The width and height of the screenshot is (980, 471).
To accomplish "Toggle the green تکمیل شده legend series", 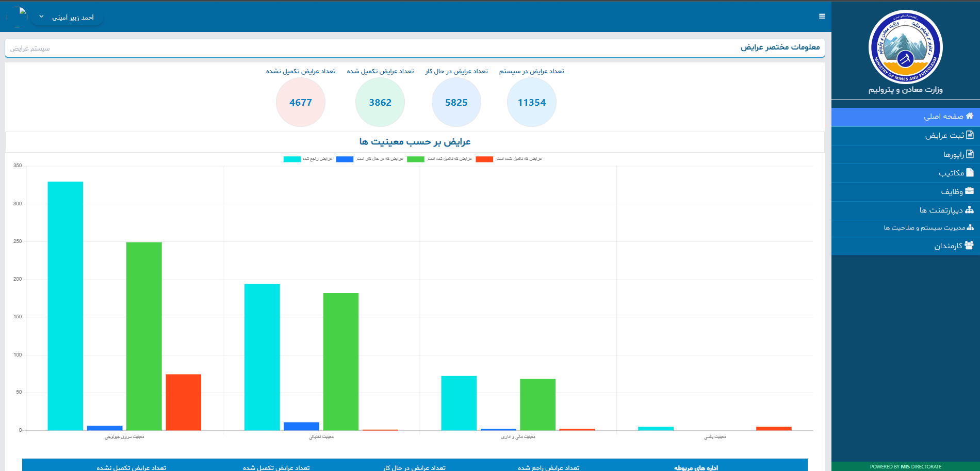I will 415,159.
